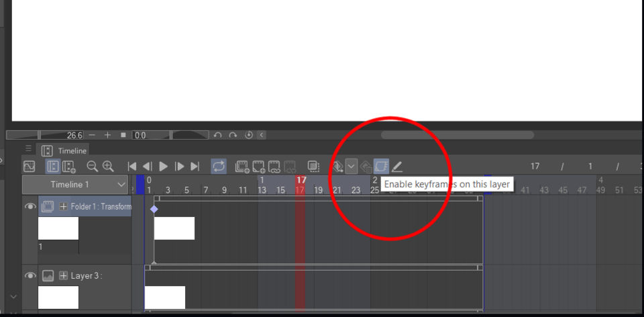The width and height of the screenshot is (644, 317).
Task: Open the graph editor icon in timeline toolbar
Action: (x=29, y=167)
